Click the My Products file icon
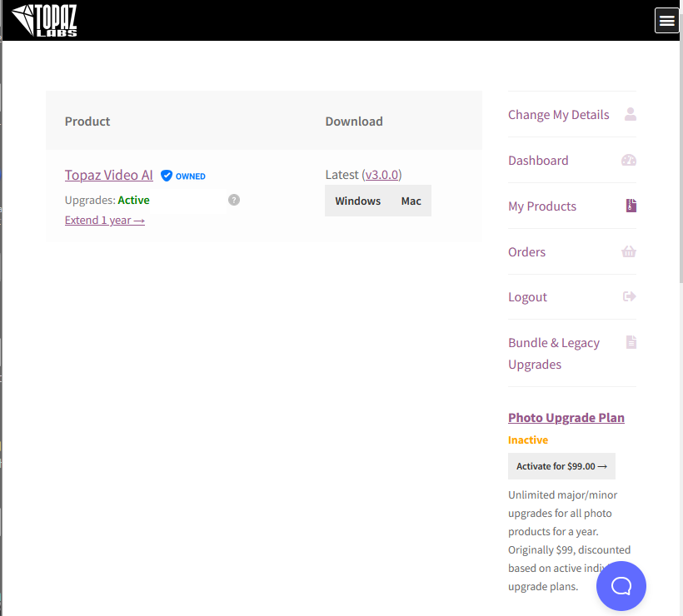 tap(631, 206)
